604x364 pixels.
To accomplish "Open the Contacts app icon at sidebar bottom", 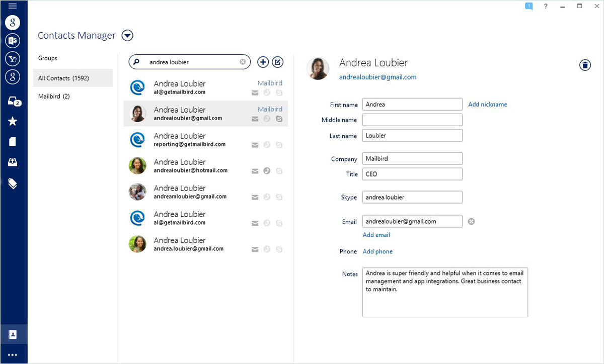I will click(x=13, y=334).
